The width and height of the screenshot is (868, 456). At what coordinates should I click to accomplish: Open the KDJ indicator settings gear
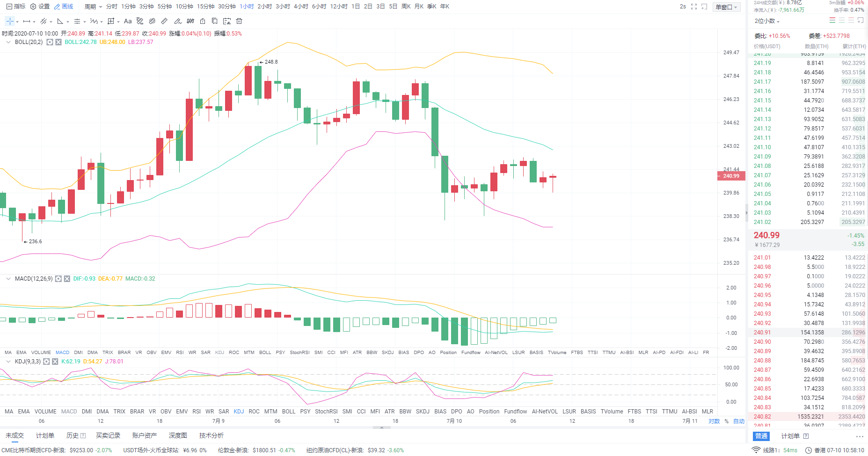[x=46, y=362]
